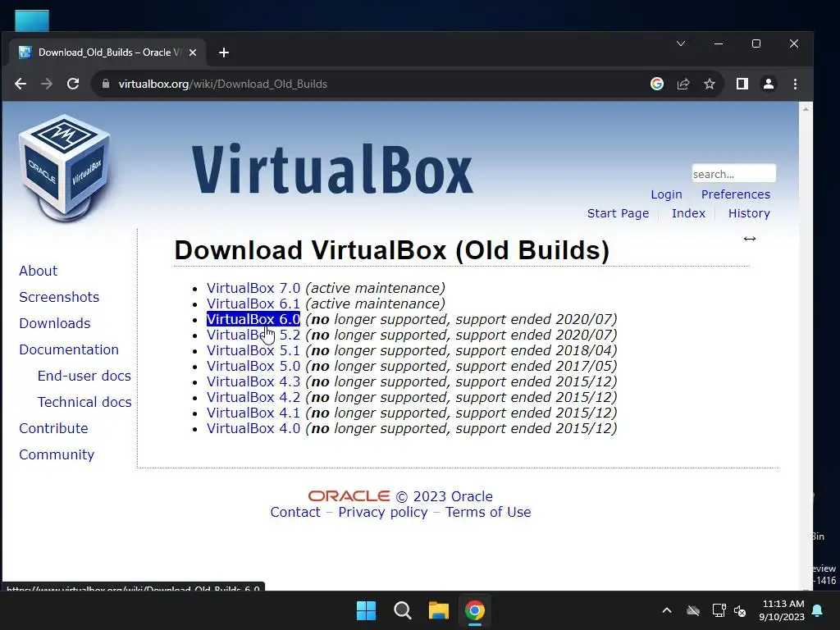This screenshot has height=630, width=840.
Task: Click the Oracle logo in footer
Action: (x=349, y=496)
